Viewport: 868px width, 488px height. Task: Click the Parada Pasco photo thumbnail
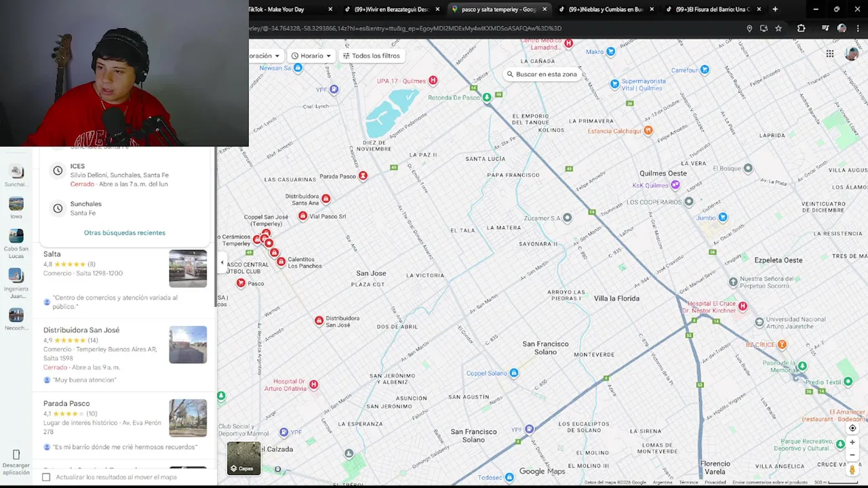[188, 418]
